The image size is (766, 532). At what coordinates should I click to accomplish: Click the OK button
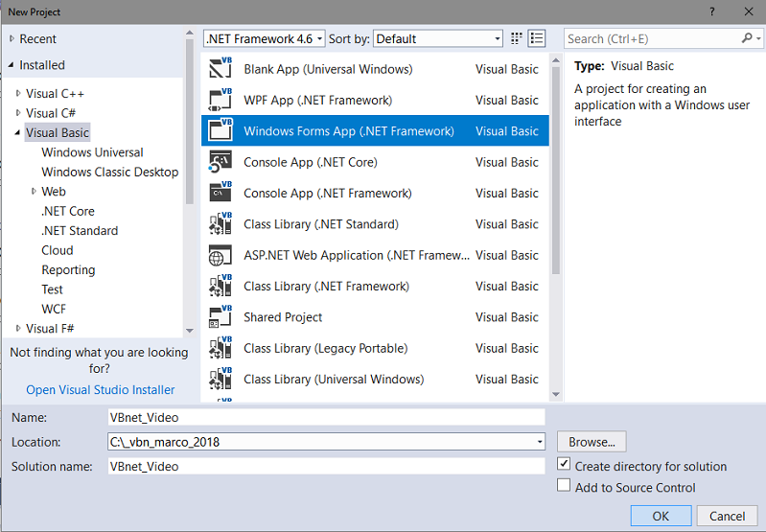661,516
